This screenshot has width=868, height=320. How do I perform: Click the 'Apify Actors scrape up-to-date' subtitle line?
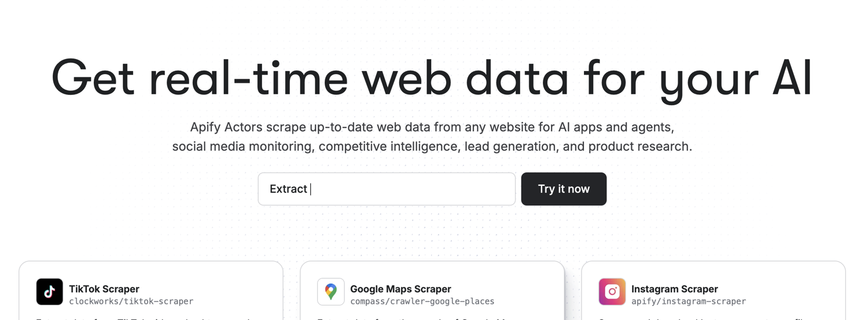point(432,127)
